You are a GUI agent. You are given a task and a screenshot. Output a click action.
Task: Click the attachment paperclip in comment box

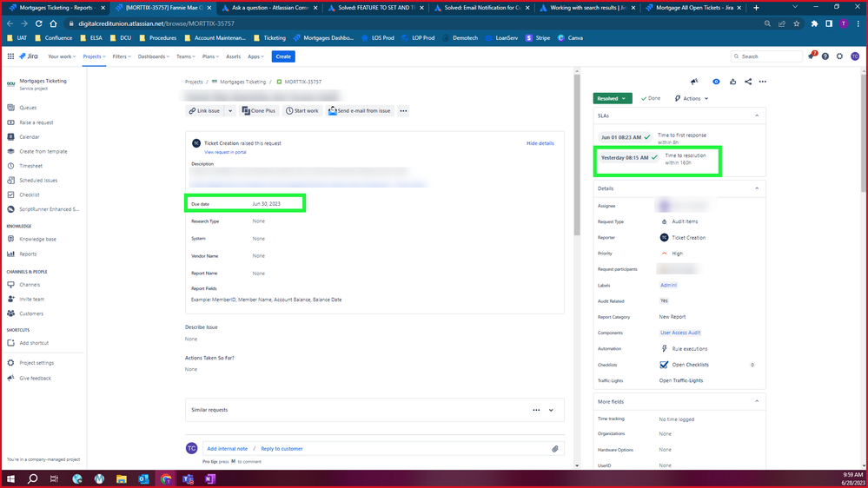[x=555, y=449]
